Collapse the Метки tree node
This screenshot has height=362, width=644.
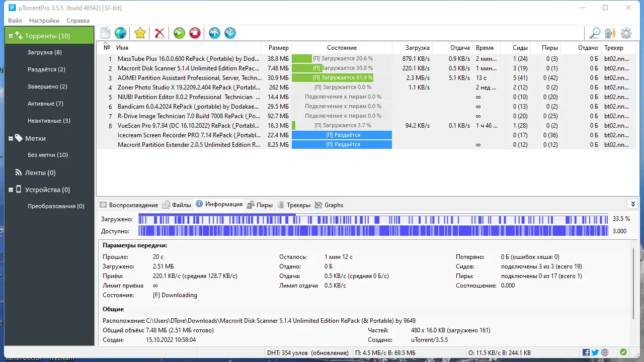[x=11, y=138]
